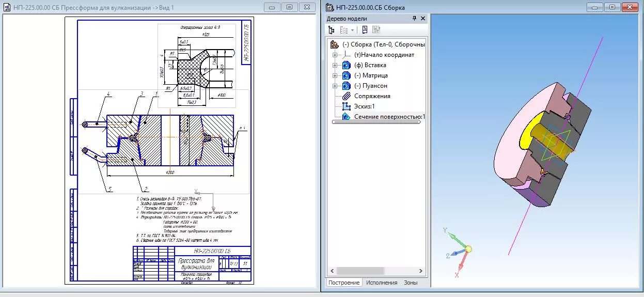This screenshot has height=297, width=644.
Task: Select (т)Начало координат in model tree
Action: [384, 55]
